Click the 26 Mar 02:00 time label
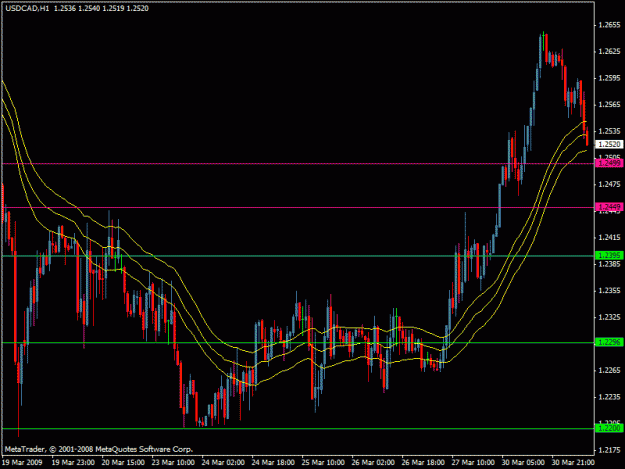Image resolution: width=625 pixels, height=469 pixels. (x=373, y=462)
